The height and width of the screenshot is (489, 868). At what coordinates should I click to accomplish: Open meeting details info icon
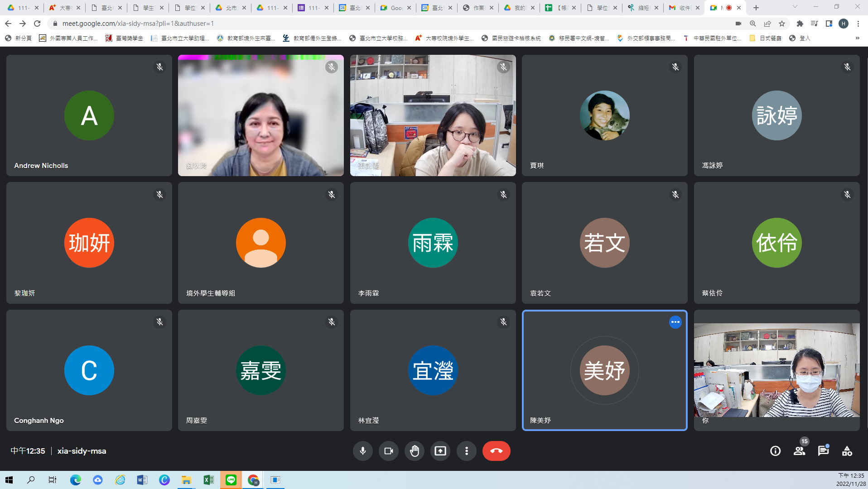click(x=775, y=451)
